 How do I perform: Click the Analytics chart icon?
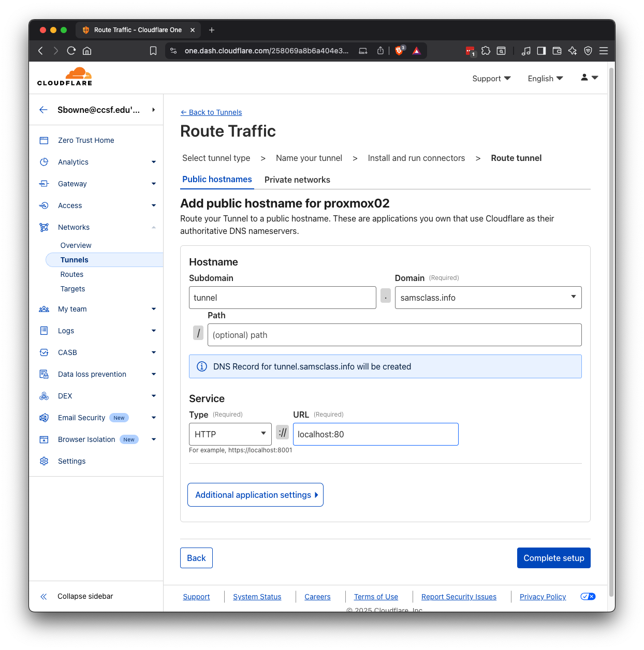[x=44, y=162]
